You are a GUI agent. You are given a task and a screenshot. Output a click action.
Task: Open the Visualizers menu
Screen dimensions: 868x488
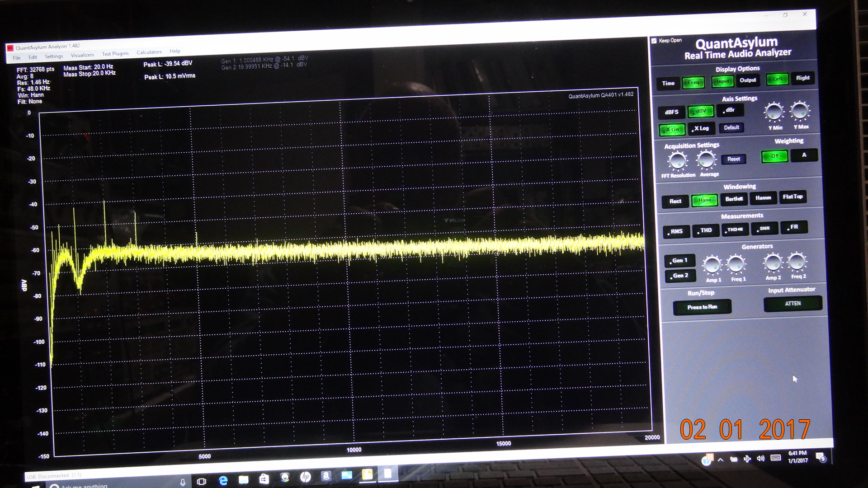[82, 55]
